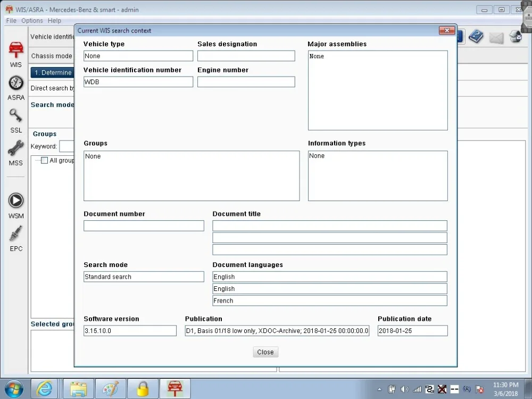Click the Engine number field
The height and width of the screenshot is (399, 532).
[246, 82]
